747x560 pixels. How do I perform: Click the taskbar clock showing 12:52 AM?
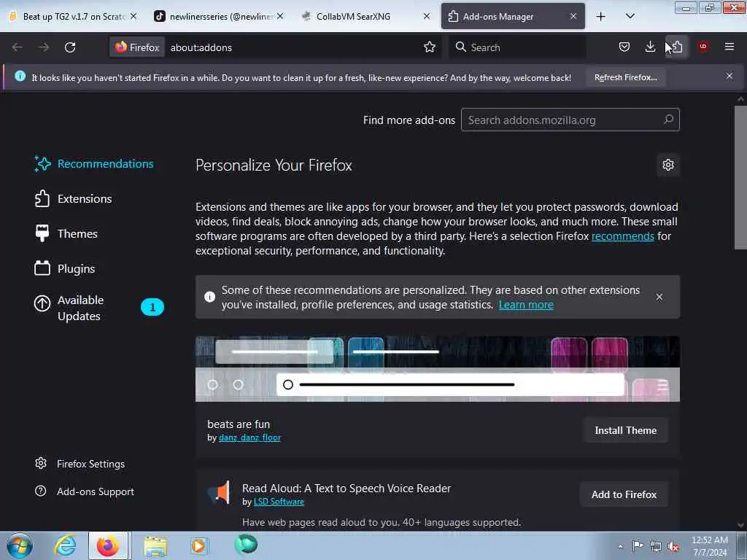tap(709, 546)
